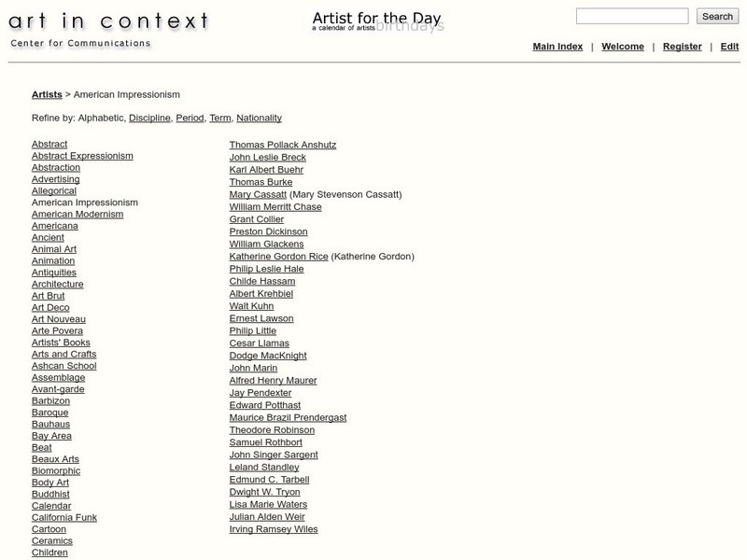View Childe Hassam's artist page

pos(262,281)
